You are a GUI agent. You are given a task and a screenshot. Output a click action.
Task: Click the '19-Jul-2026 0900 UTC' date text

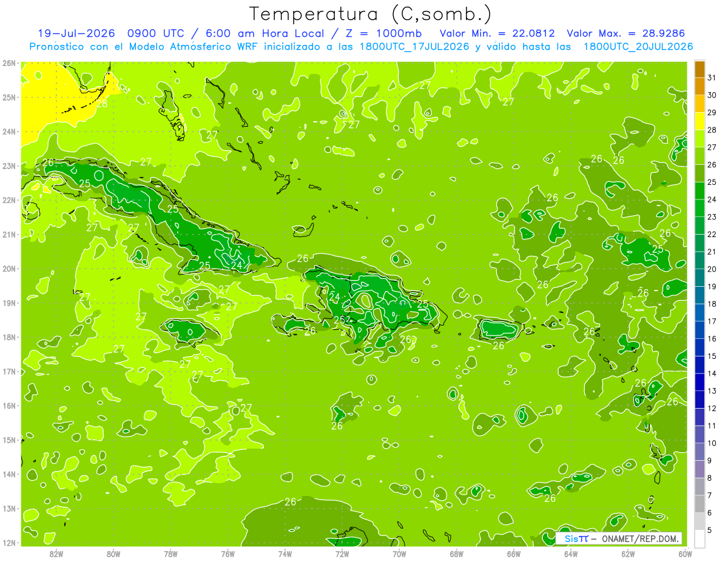(110, 34)
